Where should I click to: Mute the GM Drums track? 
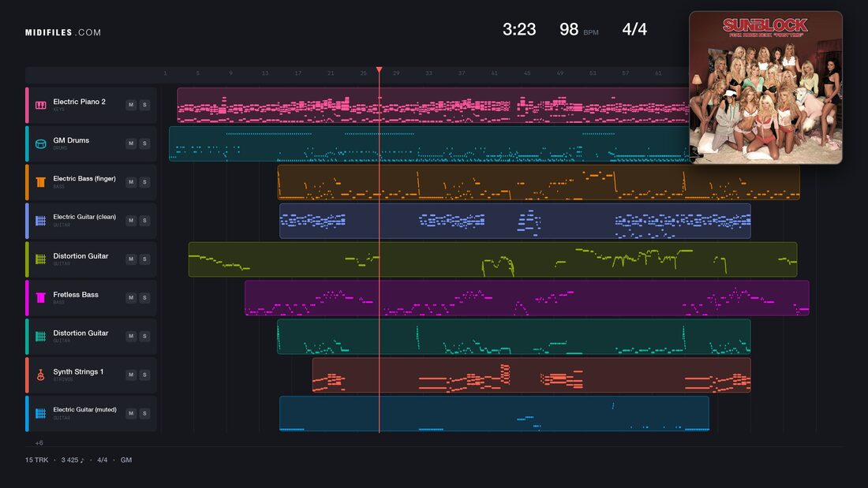click(x=131, y=143)
